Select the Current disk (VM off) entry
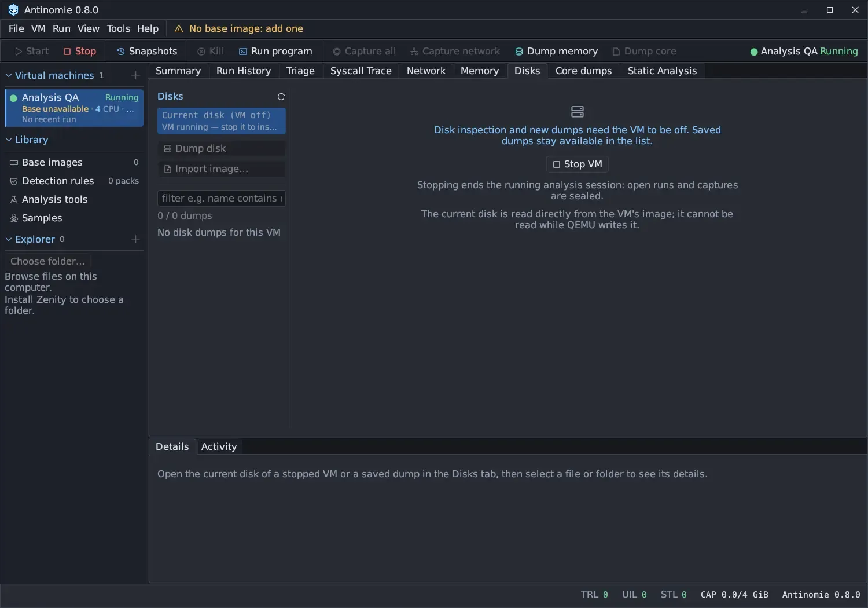Screen dimensions: 868x608 click(x=222, y=121)
